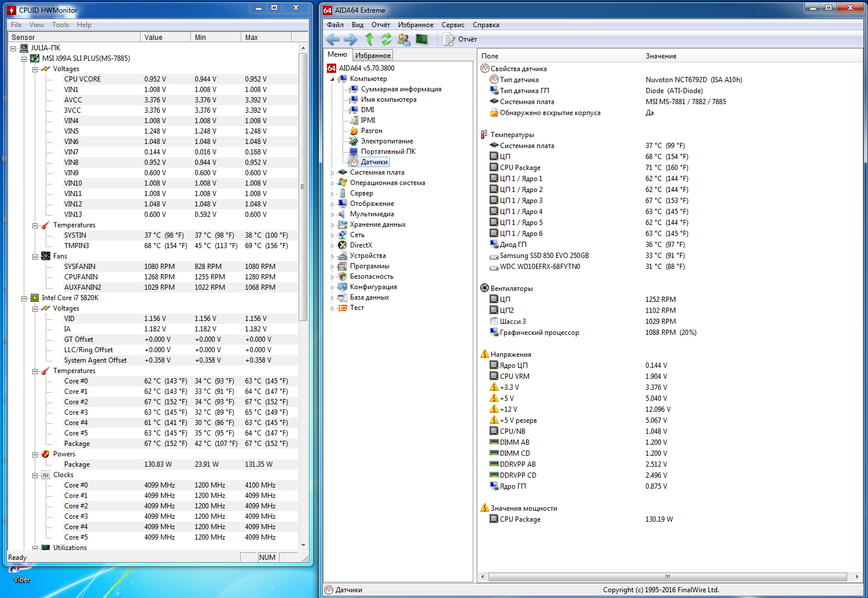The height and width of the screenshot is (598, 868).
Task: Click the CPU icon beside Intel Core i7 5820K
Action: (x=35, y=298)
